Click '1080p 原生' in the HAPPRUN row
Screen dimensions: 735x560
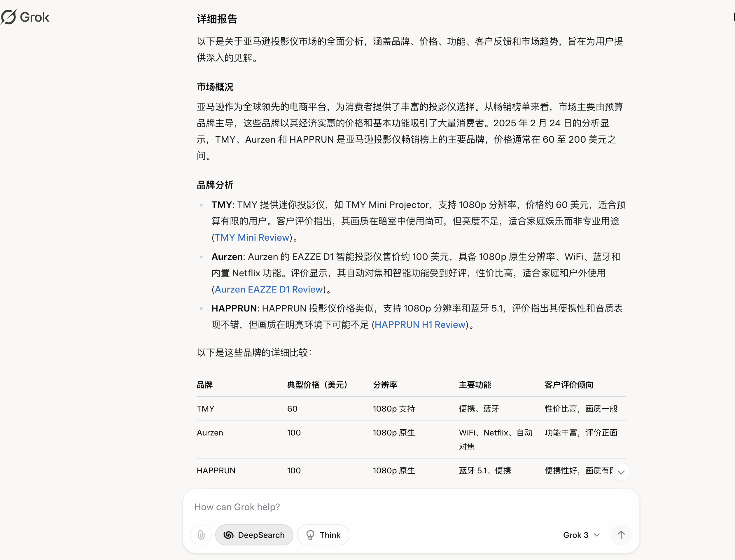394,471
